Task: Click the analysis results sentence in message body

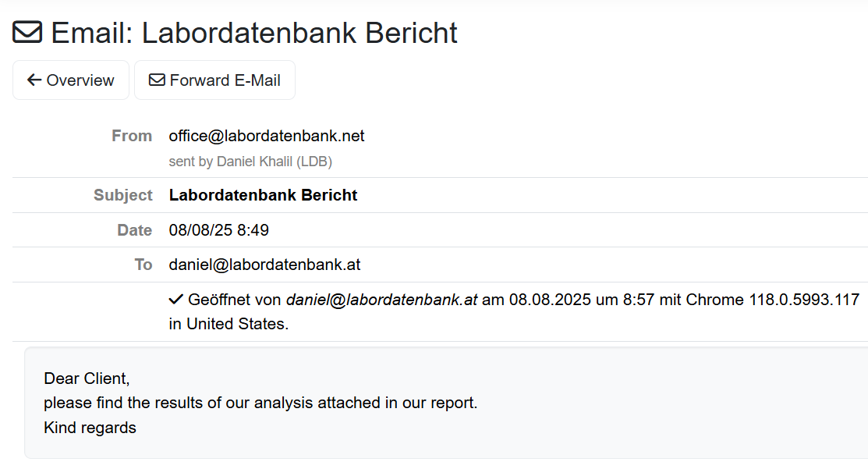Action: pos(260,403)
